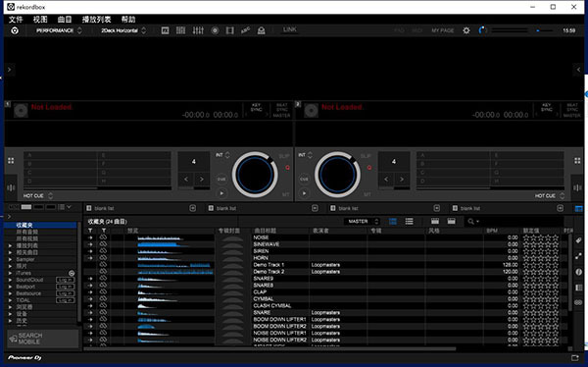This screenshot has width=588, height=367.
Task: Open the 帮助 menu
Action: pos(128,20)
